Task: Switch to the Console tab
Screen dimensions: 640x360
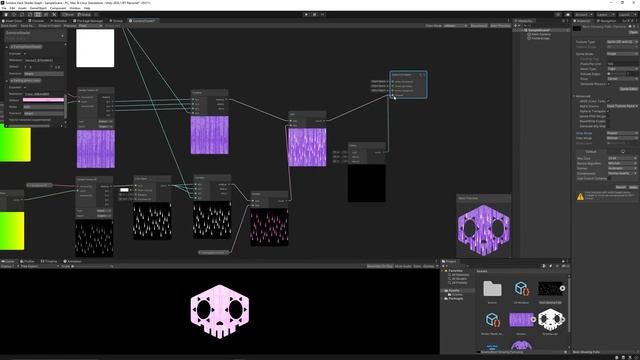Action: tap(36, 20)
